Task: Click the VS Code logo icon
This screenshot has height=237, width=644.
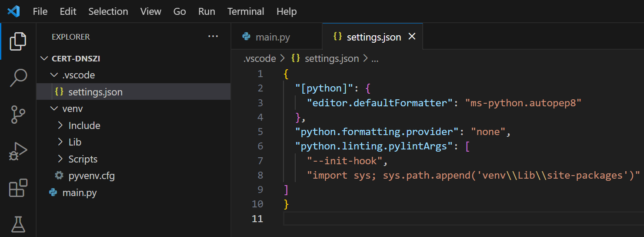Action: (x=13, y=11)
